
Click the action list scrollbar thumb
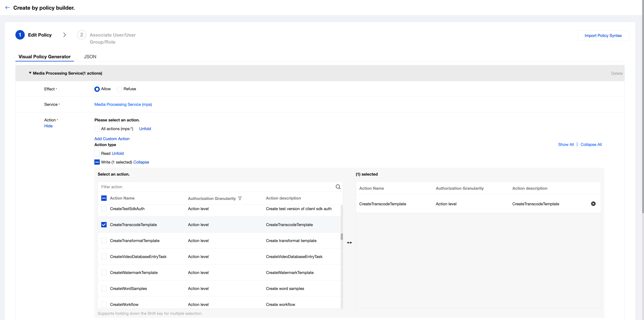click(341, 236)
